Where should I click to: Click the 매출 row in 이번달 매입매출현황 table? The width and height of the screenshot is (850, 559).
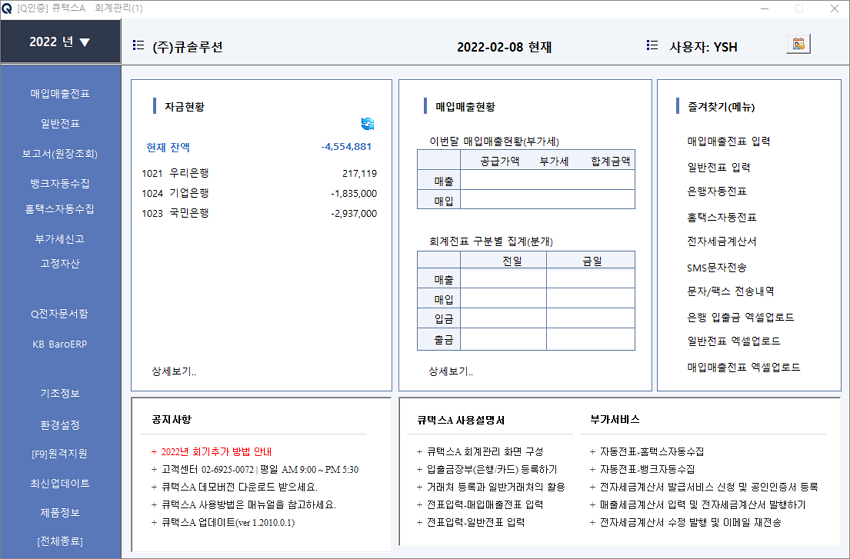click(x=526, y=181)
